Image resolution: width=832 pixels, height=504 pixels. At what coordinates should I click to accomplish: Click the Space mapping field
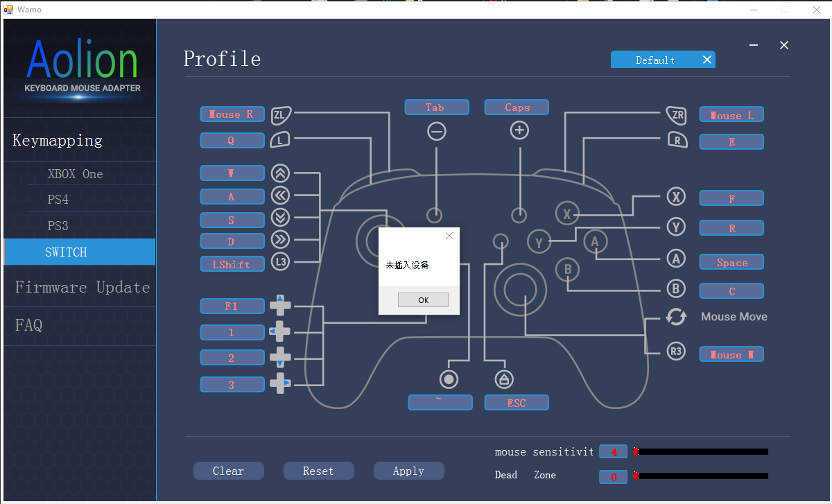tap(731, 262)
